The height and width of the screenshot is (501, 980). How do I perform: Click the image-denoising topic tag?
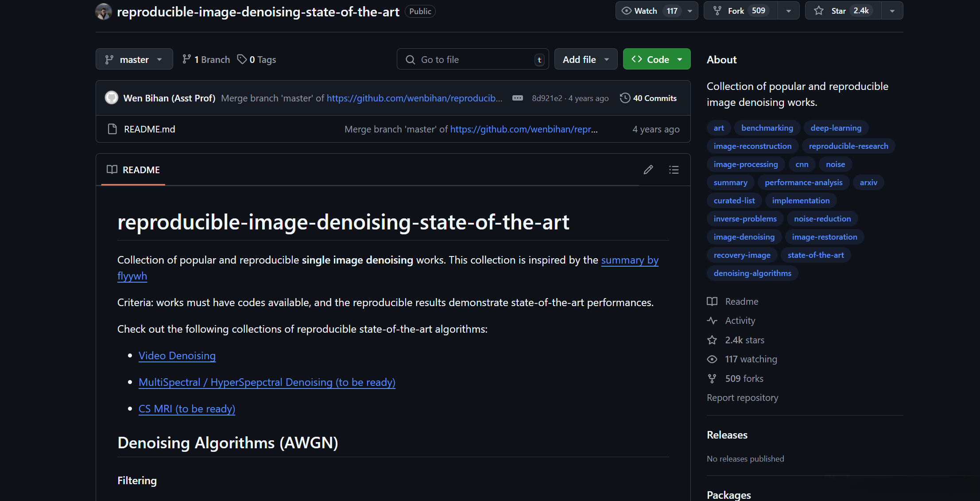[x=744, y=237]
